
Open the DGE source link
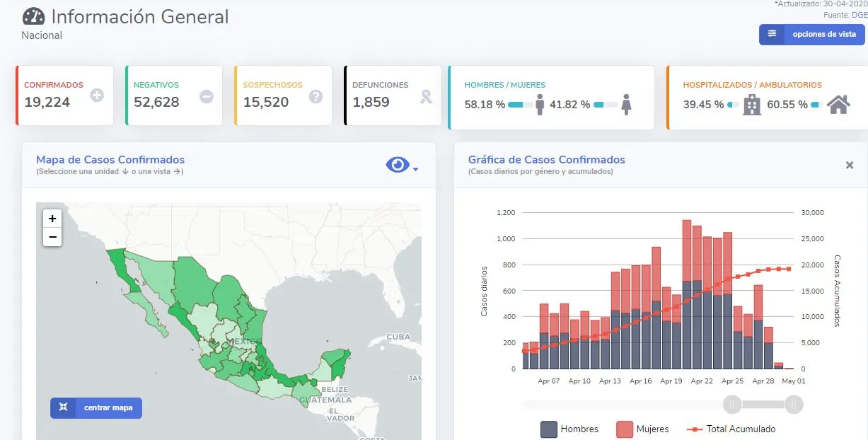pos(857,15)
